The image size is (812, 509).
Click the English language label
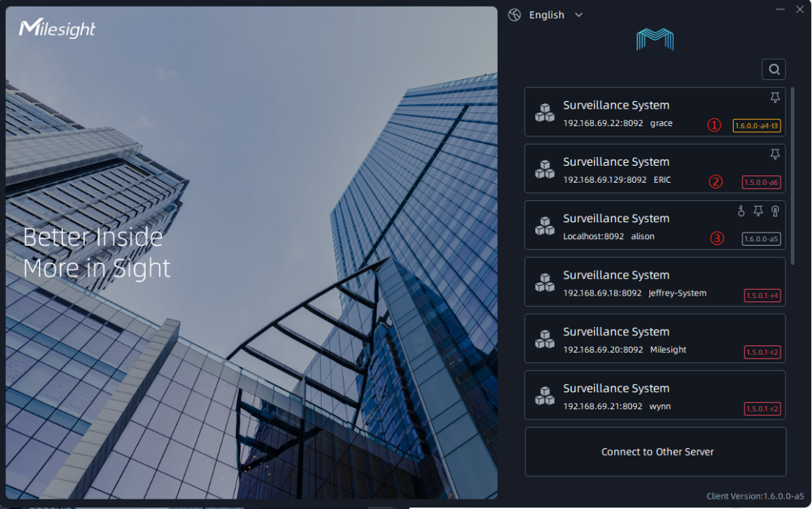pos(546,15)
